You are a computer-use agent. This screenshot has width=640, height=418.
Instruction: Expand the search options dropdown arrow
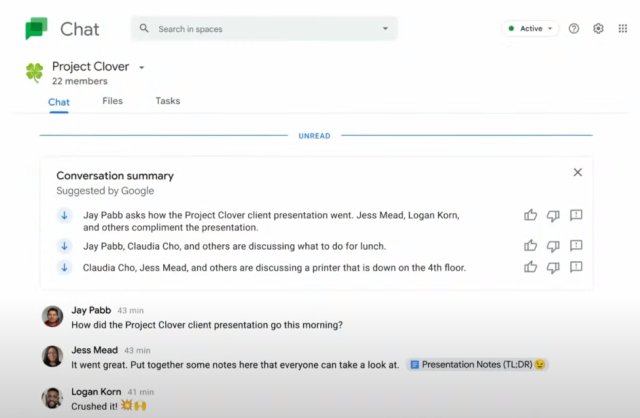(x=385, y=29)
